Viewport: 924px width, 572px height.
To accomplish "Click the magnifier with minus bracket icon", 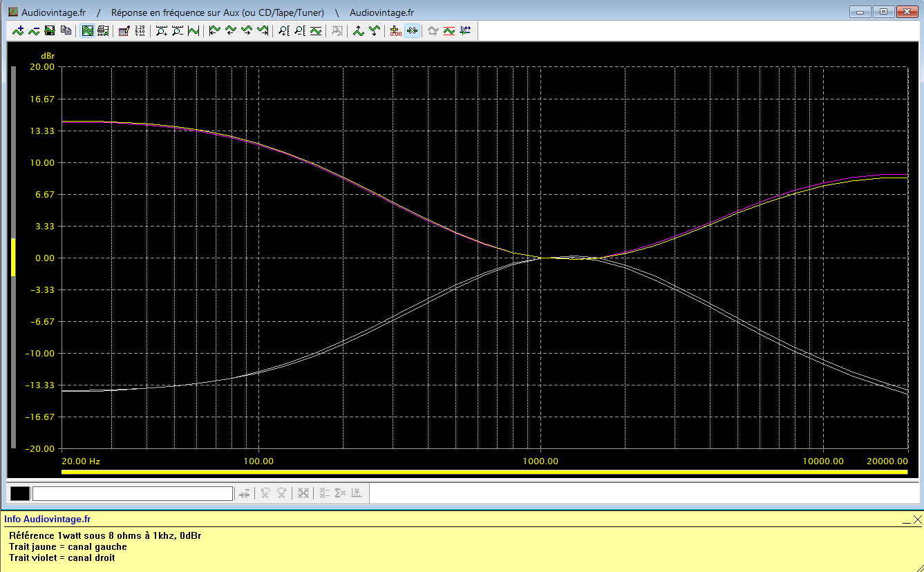I will (300, 30).
